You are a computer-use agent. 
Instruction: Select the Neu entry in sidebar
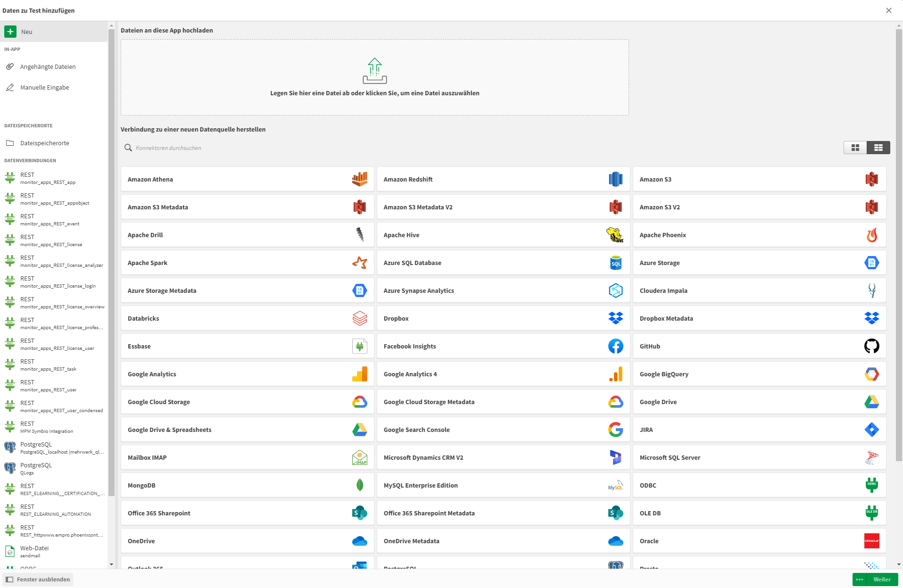54,32
